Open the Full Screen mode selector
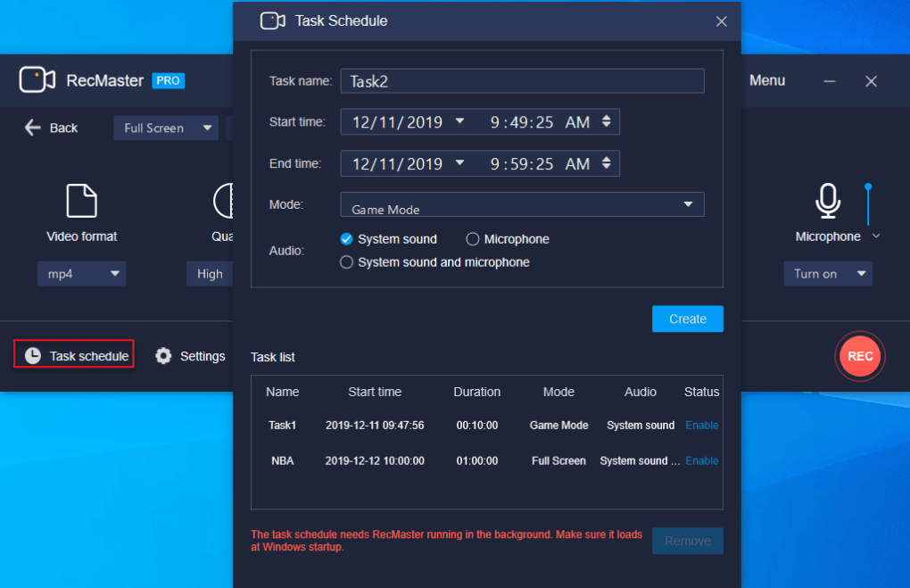The height and width of the screenshot is (588, 910). 166,128
